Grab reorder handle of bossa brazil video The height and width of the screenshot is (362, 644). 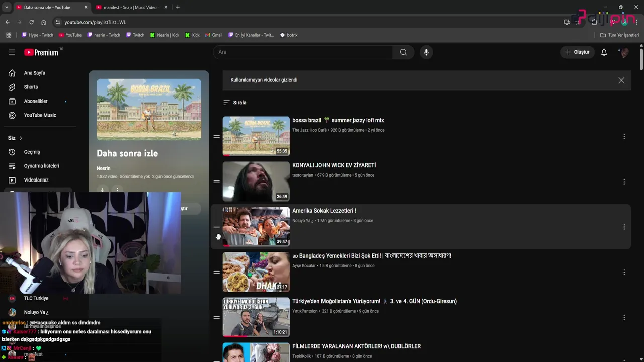216,136
